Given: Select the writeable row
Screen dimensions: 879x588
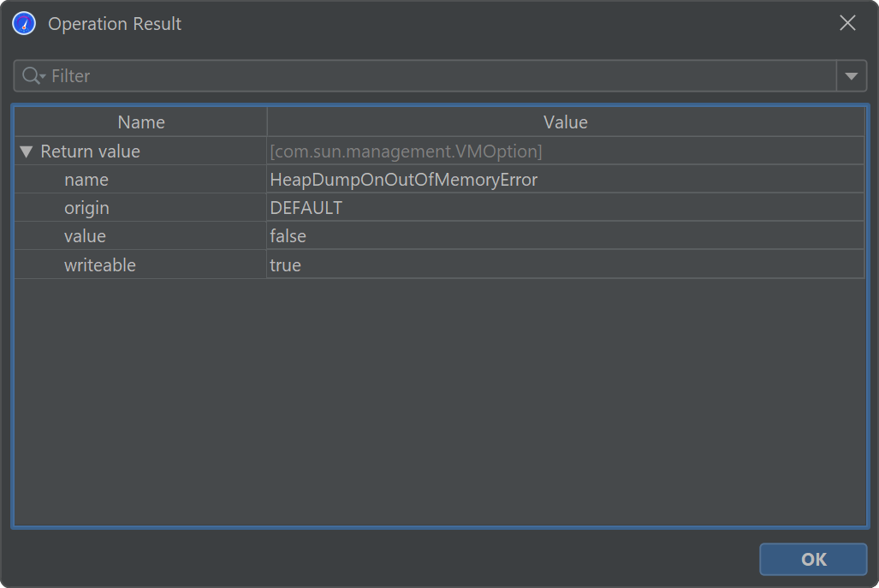Looking at the screenshot, I should 99,265.
